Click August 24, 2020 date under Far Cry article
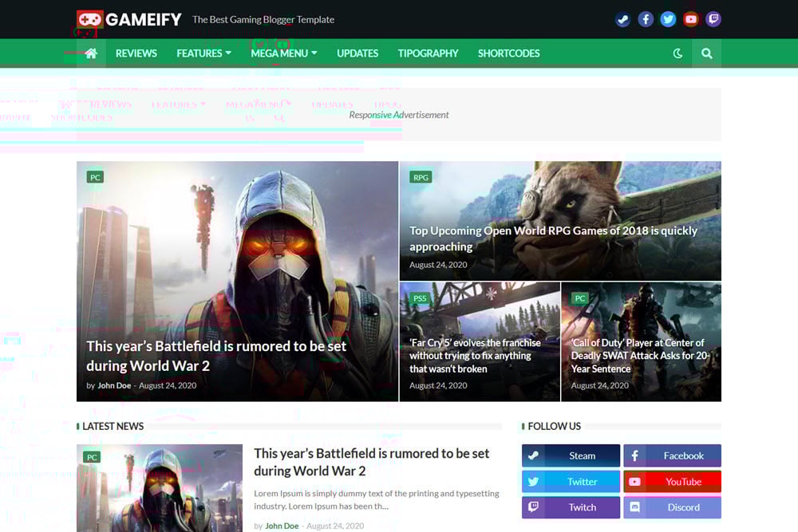 point(438,385)
